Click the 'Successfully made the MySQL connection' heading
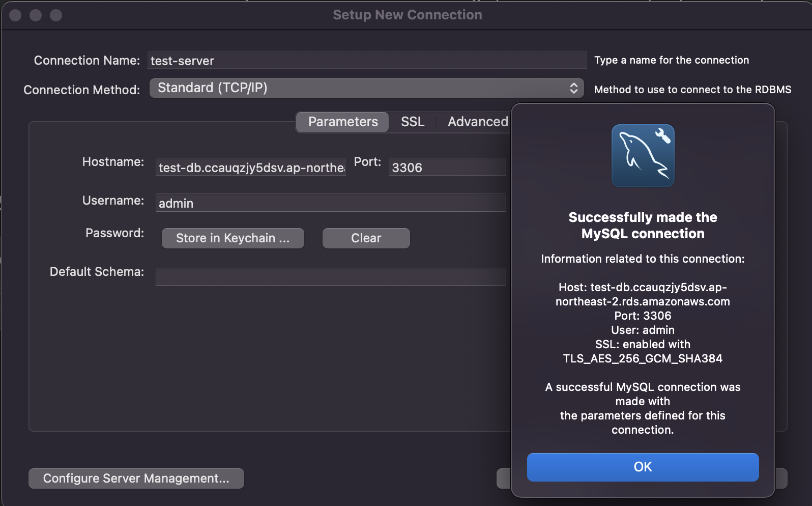Screen dimensions: 812x506 click(643, 226)
